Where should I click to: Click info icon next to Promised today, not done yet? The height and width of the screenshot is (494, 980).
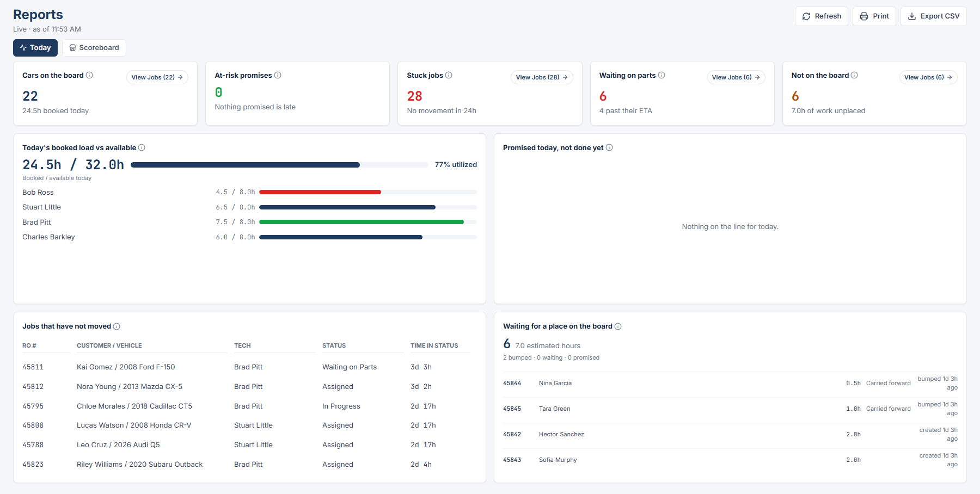coord(609,147)
